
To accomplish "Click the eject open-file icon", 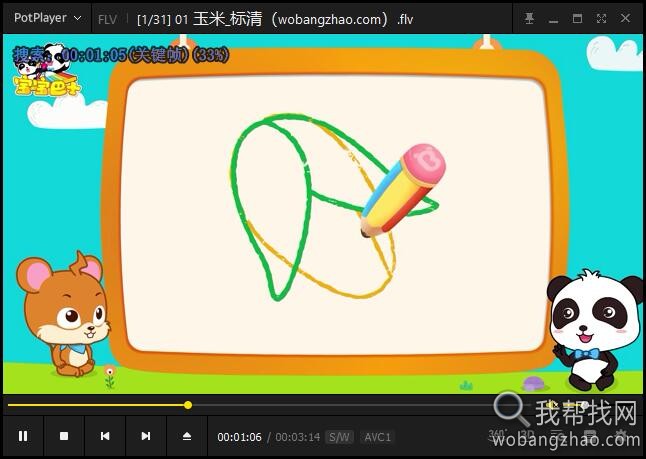I will (x=187, y=436).
